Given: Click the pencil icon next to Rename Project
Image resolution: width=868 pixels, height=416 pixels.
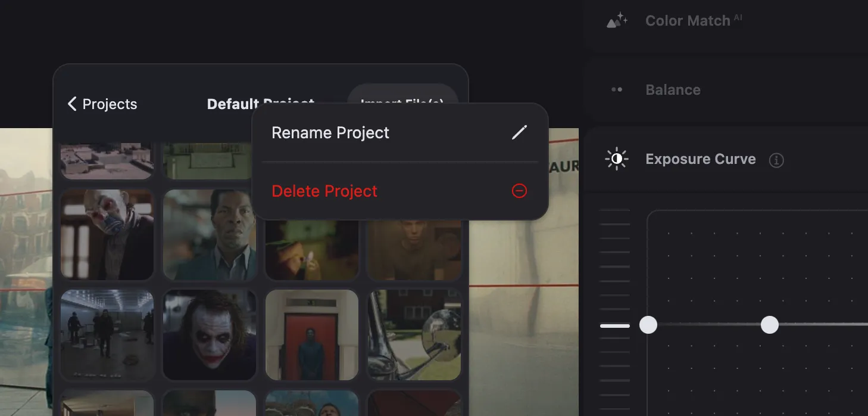Looking at the screenshot, I should pyautogui.click(x=519, y=132).
